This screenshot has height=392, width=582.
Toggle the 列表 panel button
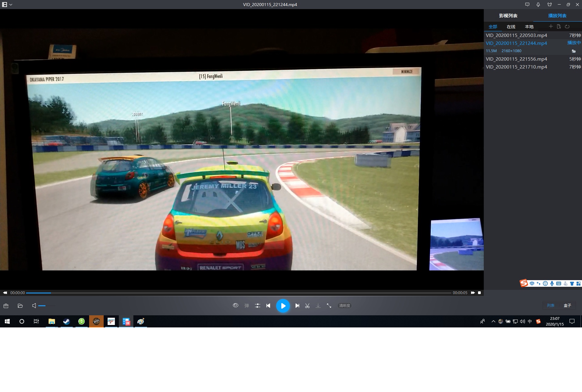[551, 306]
